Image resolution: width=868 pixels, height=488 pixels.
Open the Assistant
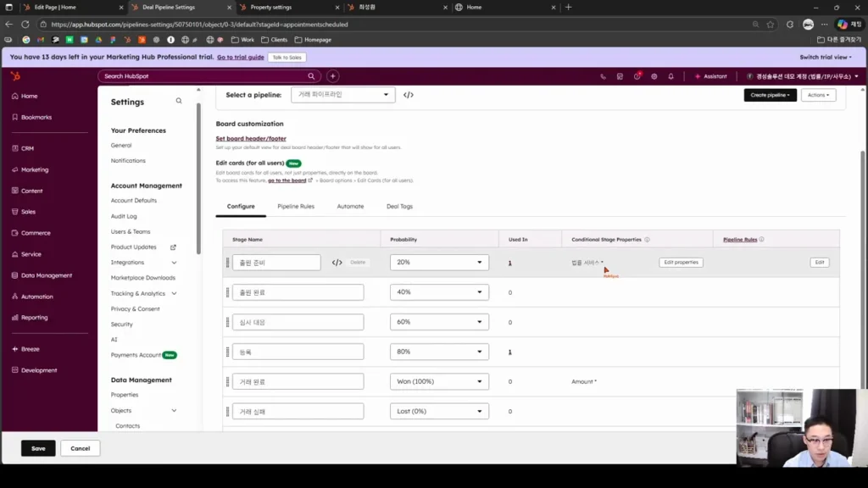[711, 76]
